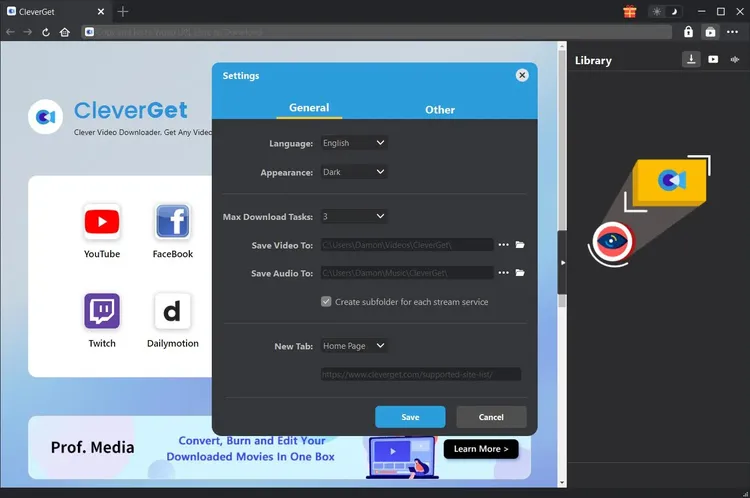Open the Language dropdown
Screen dimensions: 750x498
(353, 143)
